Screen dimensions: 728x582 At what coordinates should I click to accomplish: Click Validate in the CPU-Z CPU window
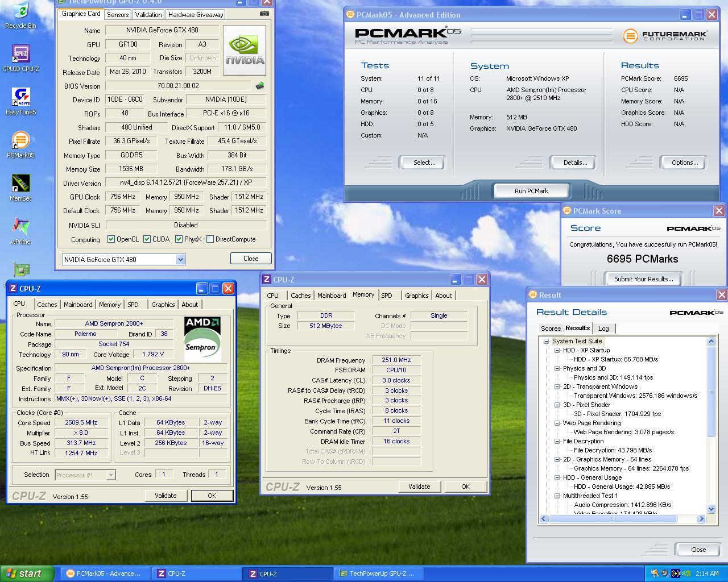tap(166, 496)
